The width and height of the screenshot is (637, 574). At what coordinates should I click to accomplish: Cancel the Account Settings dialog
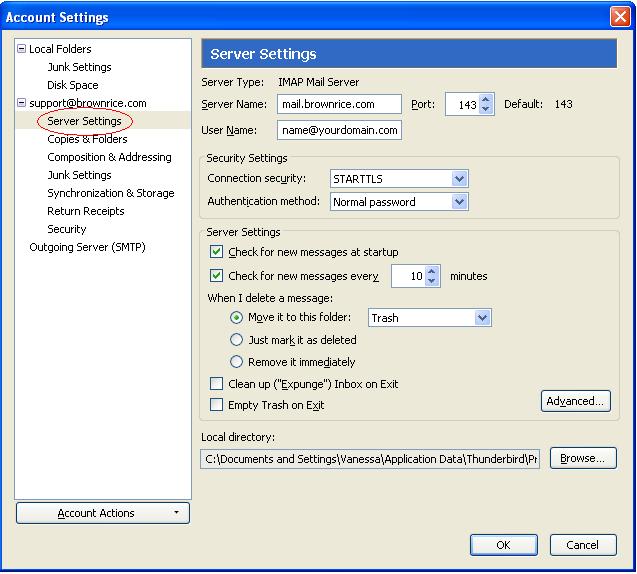(583, 545)
